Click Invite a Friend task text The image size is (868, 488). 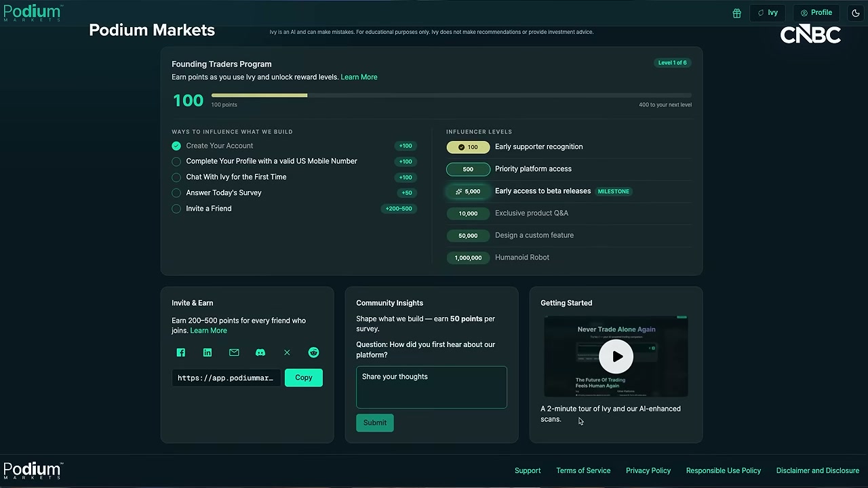tap(209, 209)
